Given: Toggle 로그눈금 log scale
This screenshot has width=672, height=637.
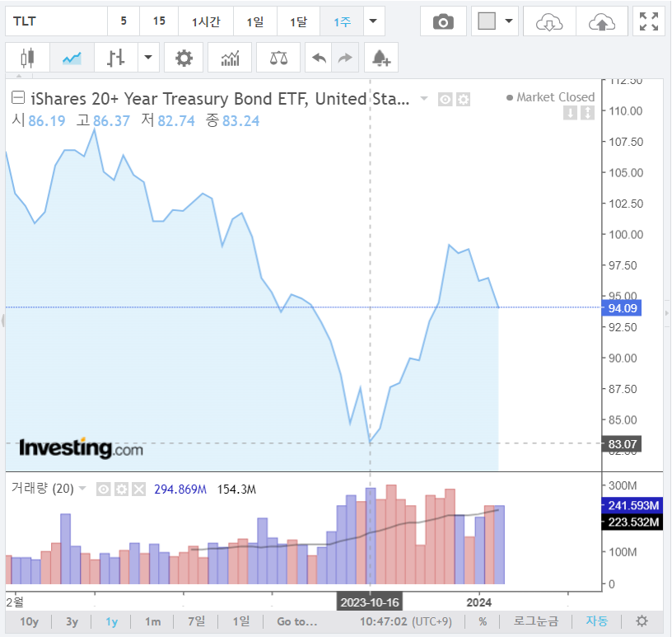Looking at the screenshot, I should click(536, 621).
